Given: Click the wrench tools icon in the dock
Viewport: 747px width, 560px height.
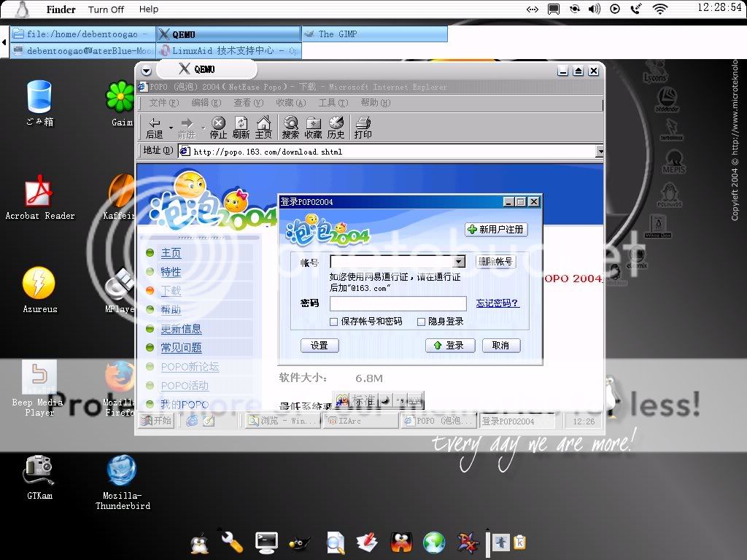Looking at the screenshot, I should (x=232, y=542).
